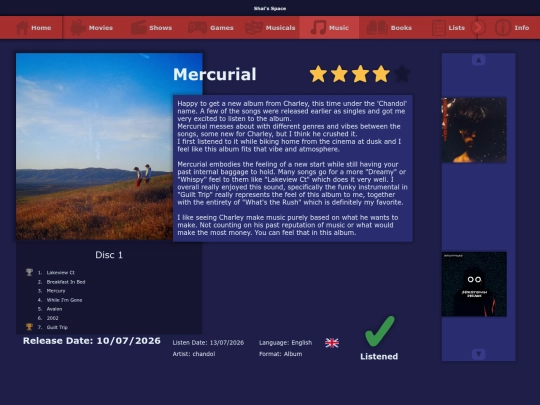Viewport: 540px width, 405px height.
Task: Click the Shai's Space site title
Action: point(270,8)
